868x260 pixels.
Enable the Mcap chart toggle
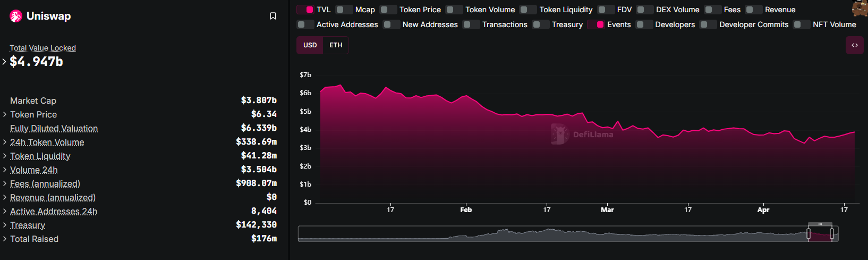pyautogui.click(x=344, y=10)
